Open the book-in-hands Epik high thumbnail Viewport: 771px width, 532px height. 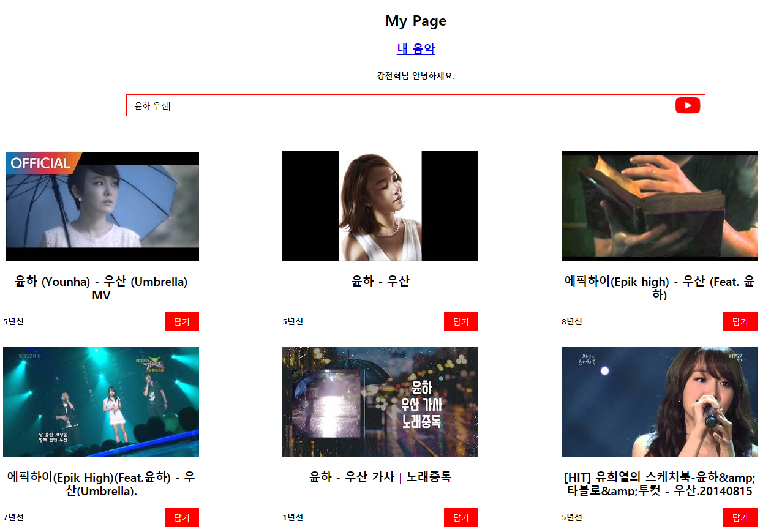(x=660, y=206)
